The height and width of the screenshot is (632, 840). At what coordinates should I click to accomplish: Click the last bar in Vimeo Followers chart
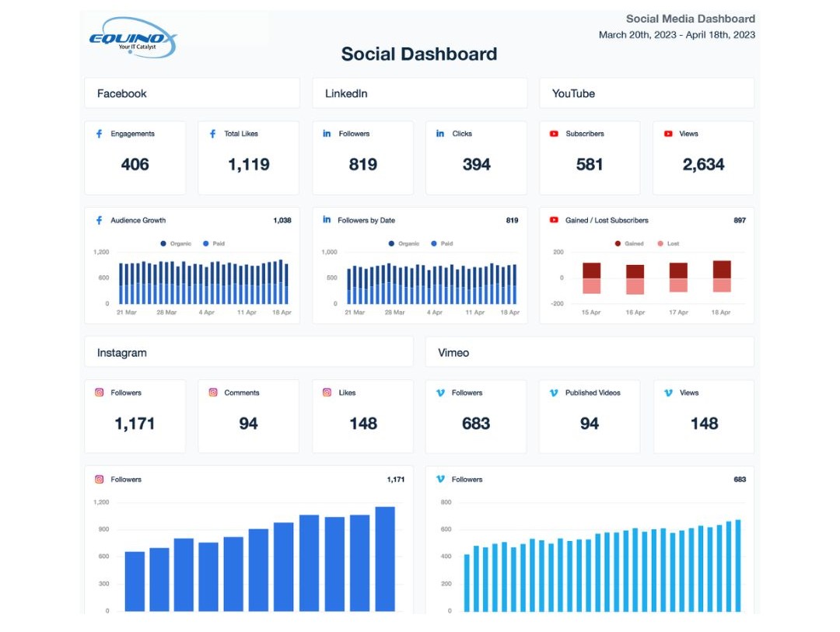coord(738,565)
